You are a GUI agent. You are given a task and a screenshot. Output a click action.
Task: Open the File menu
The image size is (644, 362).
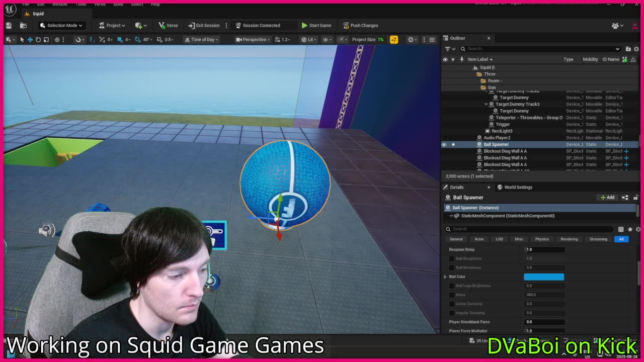tap(26, 4)
